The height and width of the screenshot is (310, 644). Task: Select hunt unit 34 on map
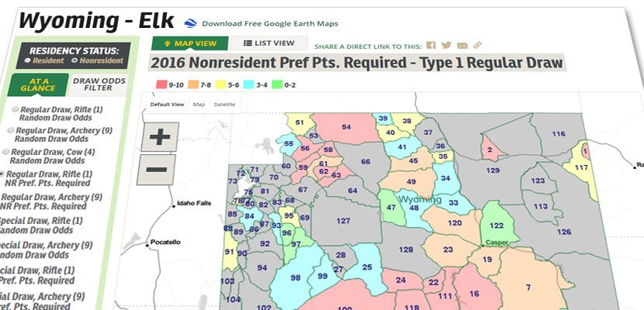(x=445, y=178)
